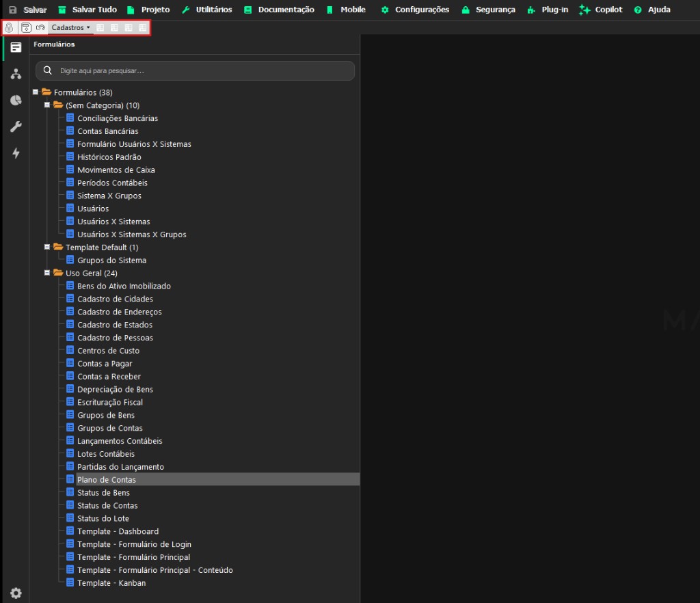Select the Formulários sidebar icon
This screenshot has width=700, height=603.
16,47
